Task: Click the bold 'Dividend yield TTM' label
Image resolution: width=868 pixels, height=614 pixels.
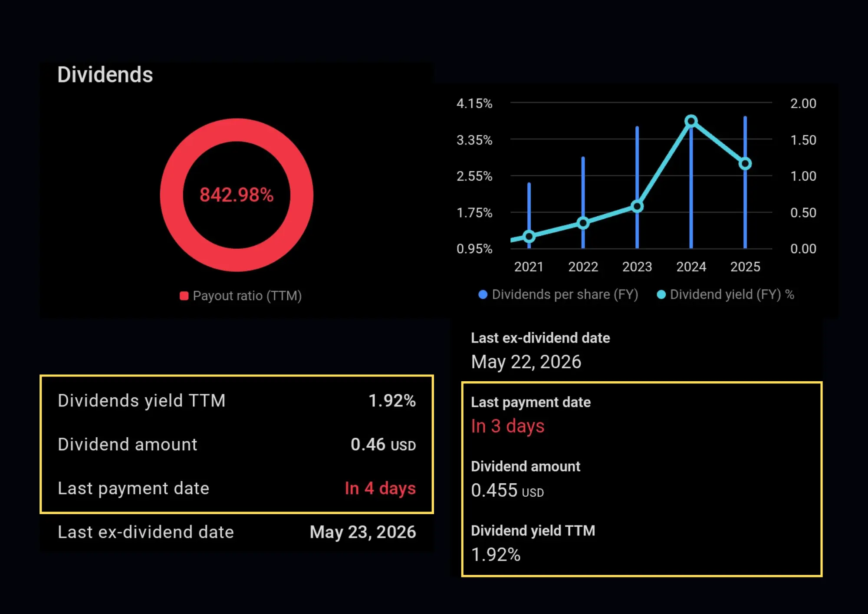Action: click(x=533, y=531)
